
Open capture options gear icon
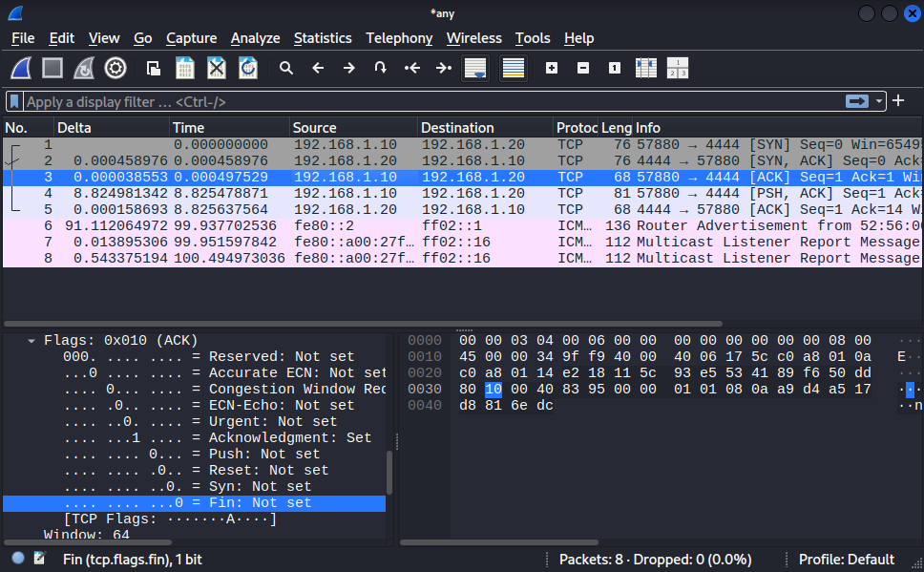tap(115, 68)
